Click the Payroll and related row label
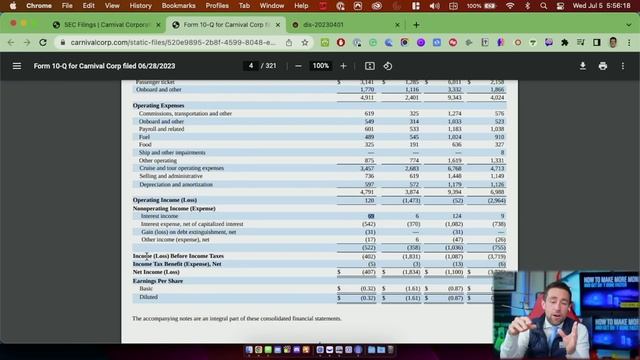640x360 pixels. (161, 129)
